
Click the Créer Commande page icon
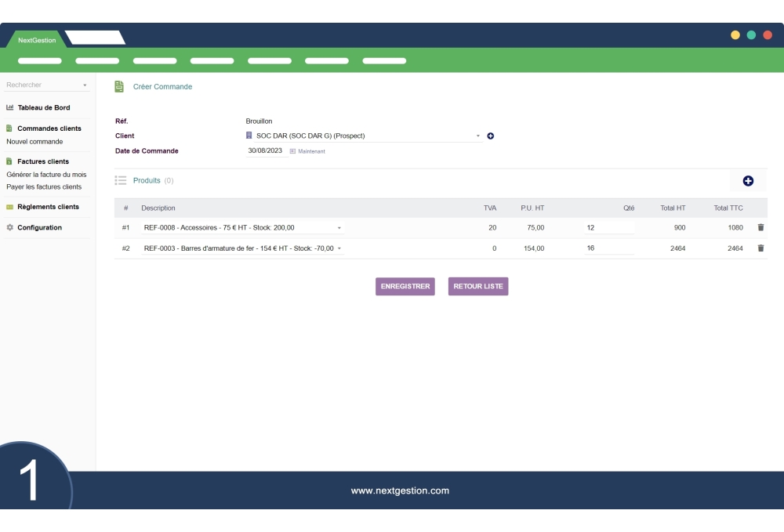point(118,86)
